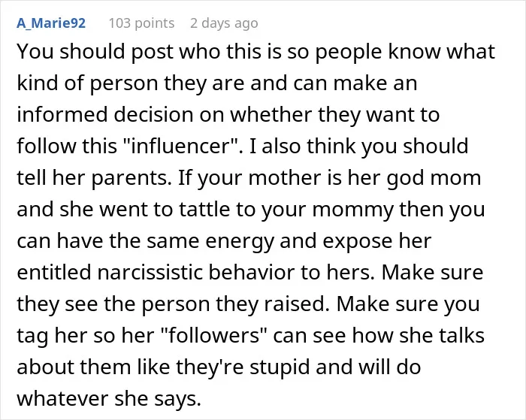Screen dimensions: 526x420
Task: Click the 103 points score label
Action: [141, 23]
